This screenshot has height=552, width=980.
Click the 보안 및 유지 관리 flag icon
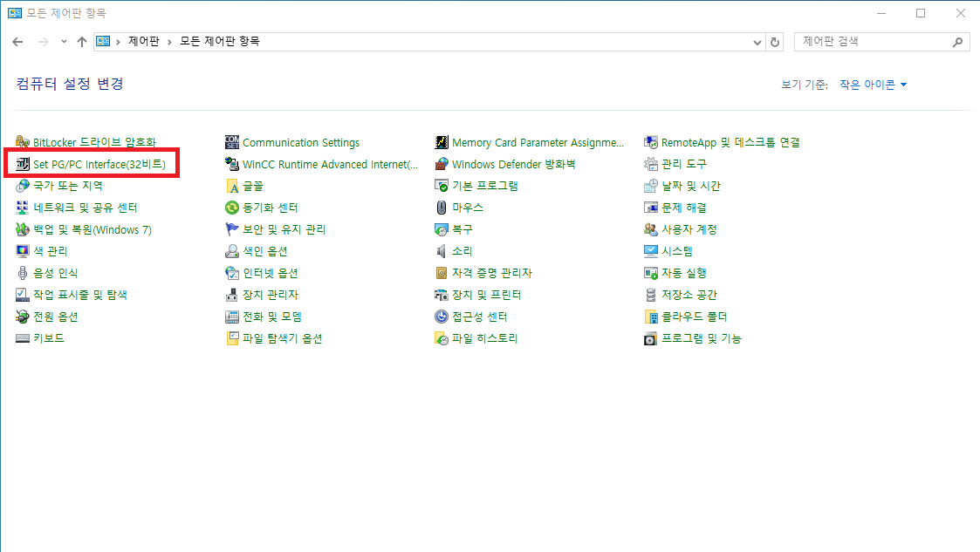[x=232, y=229]
